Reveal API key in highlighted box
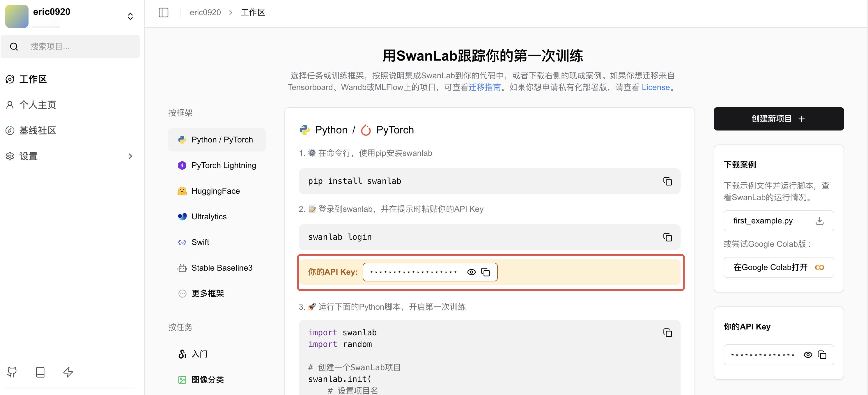 (x=471, y=272)
